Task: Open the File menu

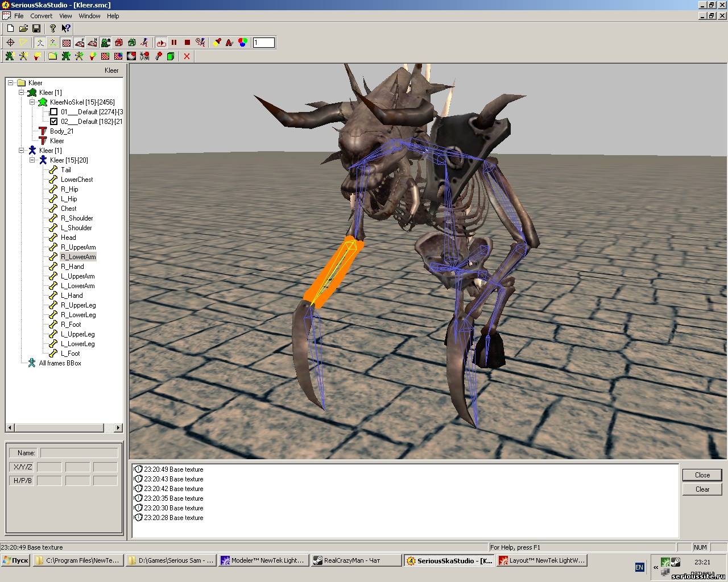Action: coord(19,16)
